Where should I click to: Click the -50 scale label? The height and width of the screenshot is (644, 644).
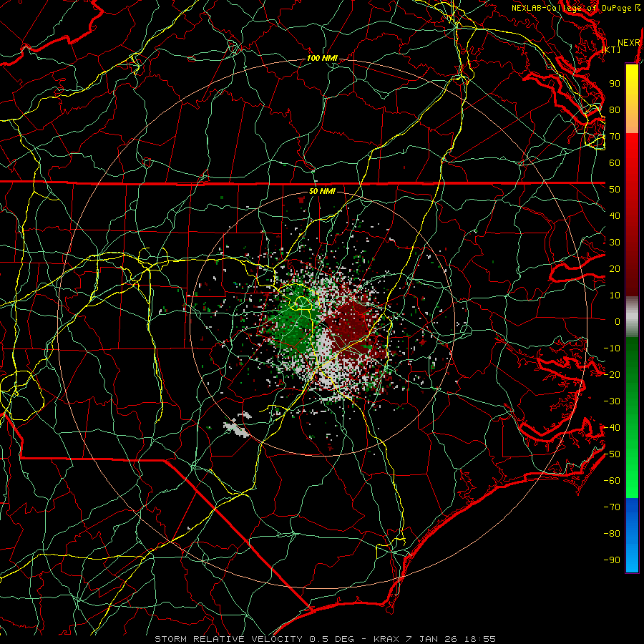point(612,454)
